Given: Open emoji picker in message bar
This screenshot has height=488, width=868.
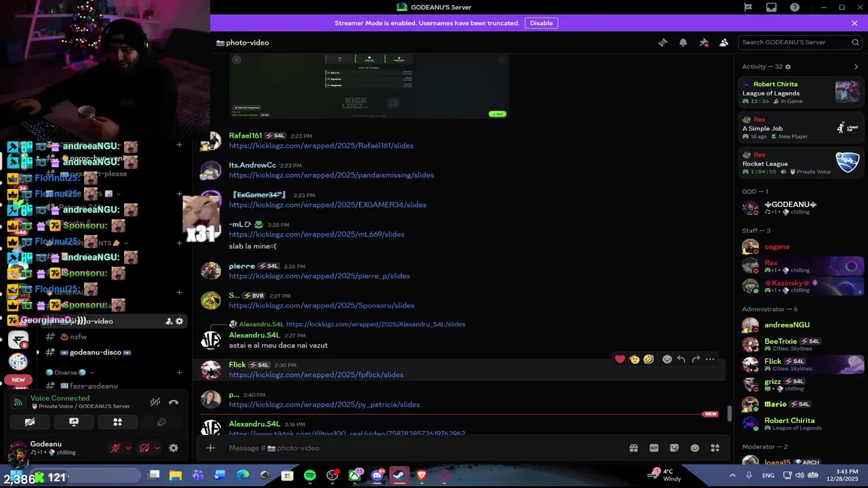Looking at the screenshot, I should tap(694, 448).
